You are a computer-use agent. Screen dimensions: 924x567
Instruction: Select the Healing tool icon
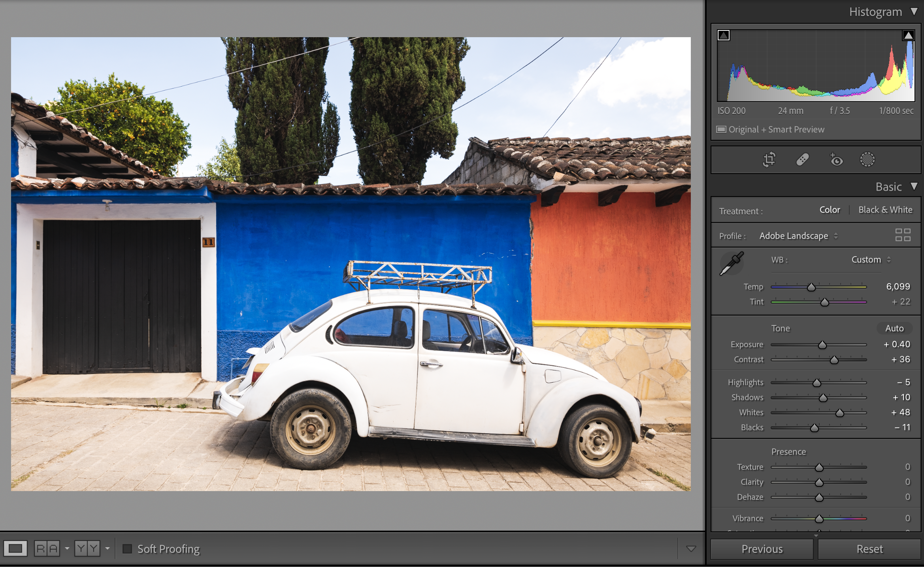pyautogui.click(x=802, y=160)
